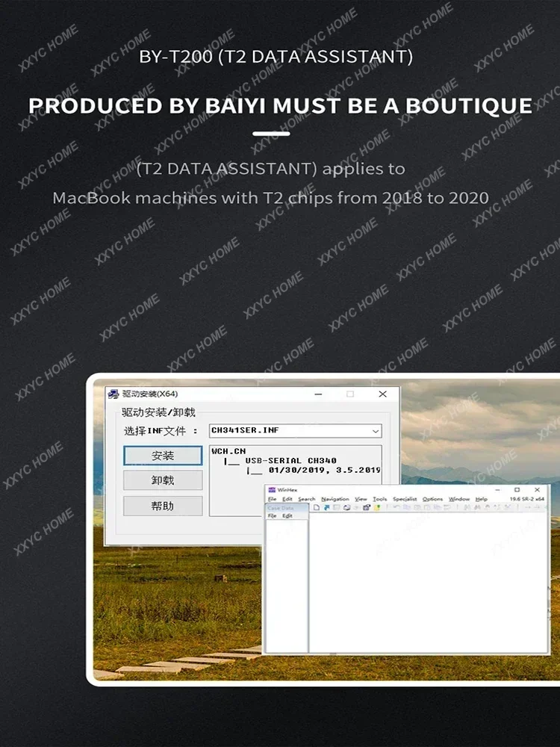Image resolution: width=560 pixels, height=747 pixels.
Task: Open WinHex main Edit menu
Action: point(287,499)
